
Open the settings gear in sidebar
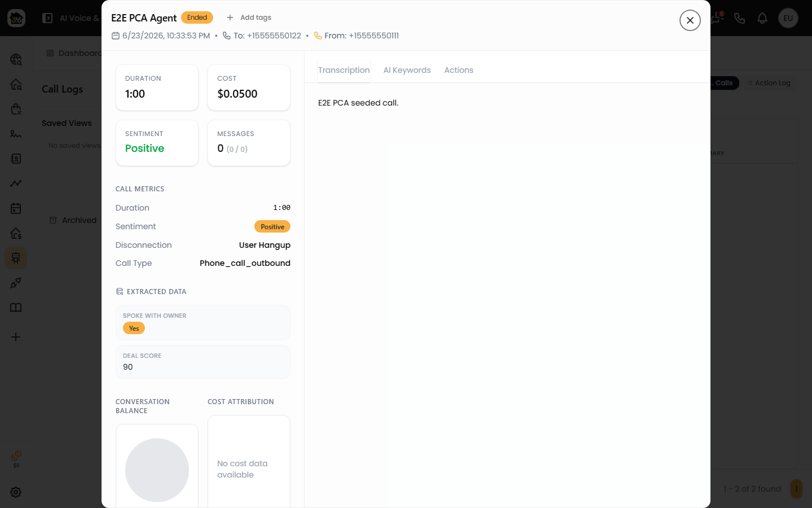tap(16, 492)
